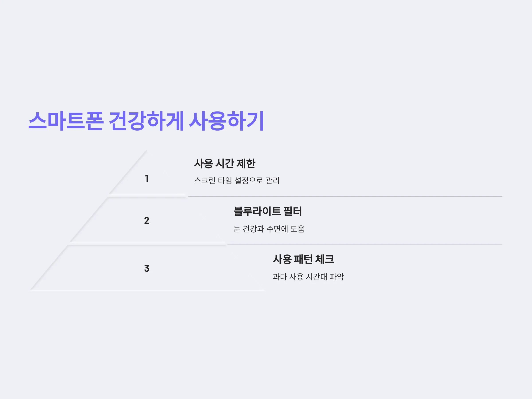Click the heading 블루라이트 필터

tap(268, 211)
